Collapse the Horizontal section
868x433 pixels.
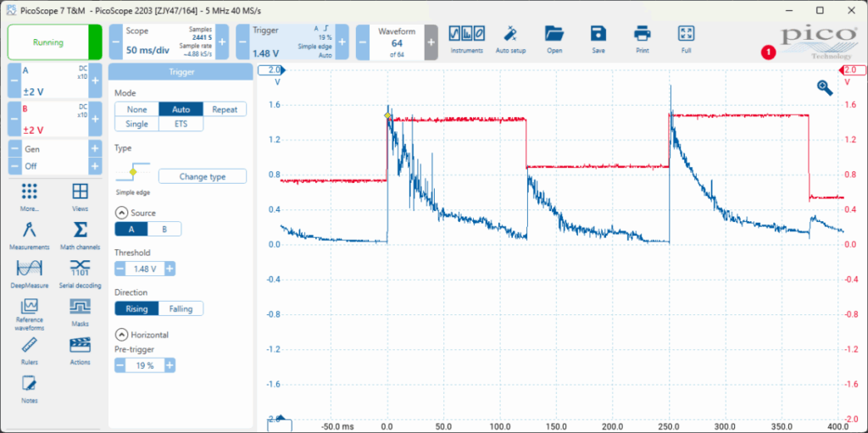coord(120,335)
